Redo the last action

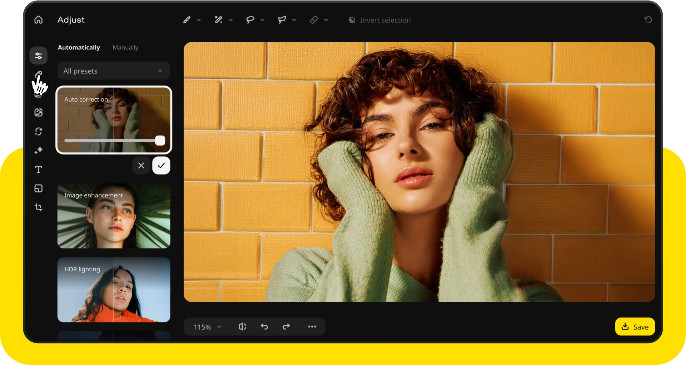coord(287,326)
